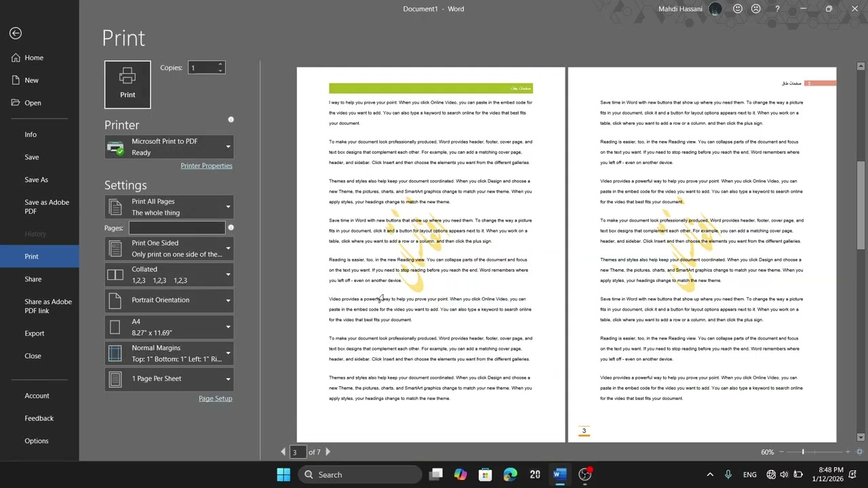The height and width of the screenshot is (488, 868).
Task: Open Account settings in sidebar
Action: click(39, 396)
